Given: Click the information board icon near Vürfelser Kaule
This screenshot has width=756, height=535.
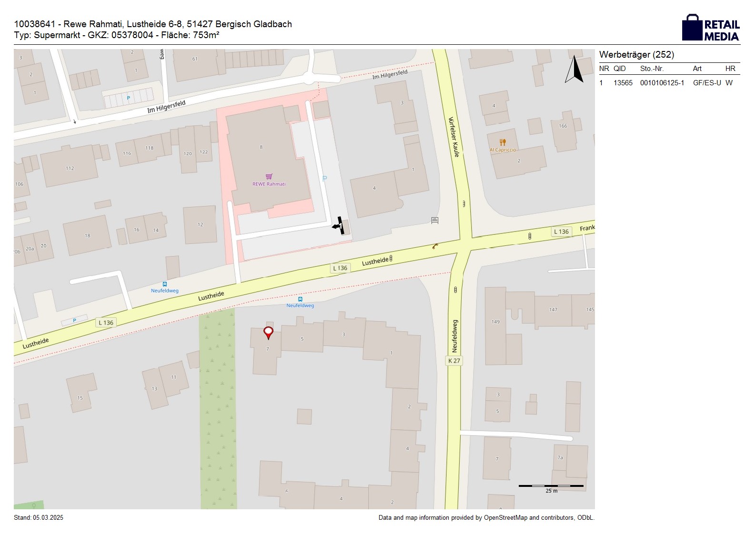Looking at the screenshot, I should (434, 221).
